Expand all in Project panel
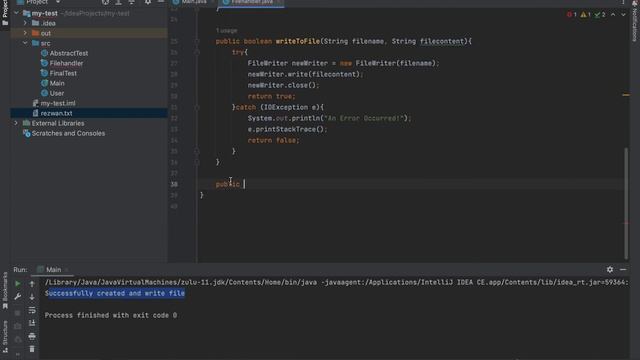Image resolution: width=640 pixels, height=360 pixels. point(118,2)
